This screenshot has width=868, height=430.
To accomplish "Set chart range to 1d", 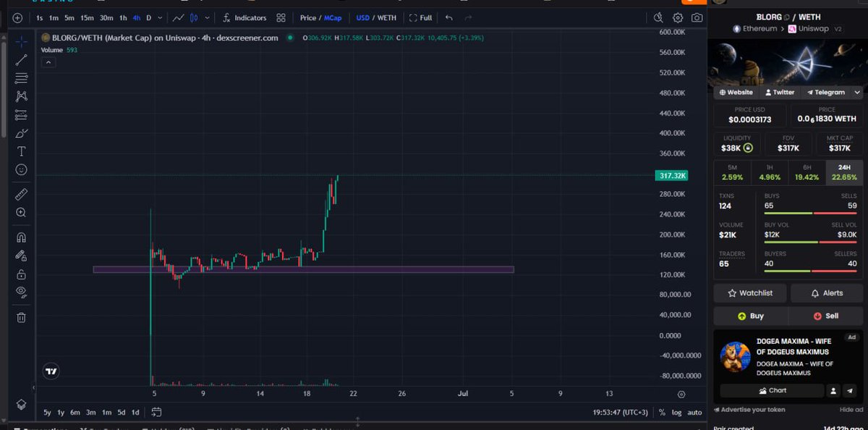I will pos(135,413).
